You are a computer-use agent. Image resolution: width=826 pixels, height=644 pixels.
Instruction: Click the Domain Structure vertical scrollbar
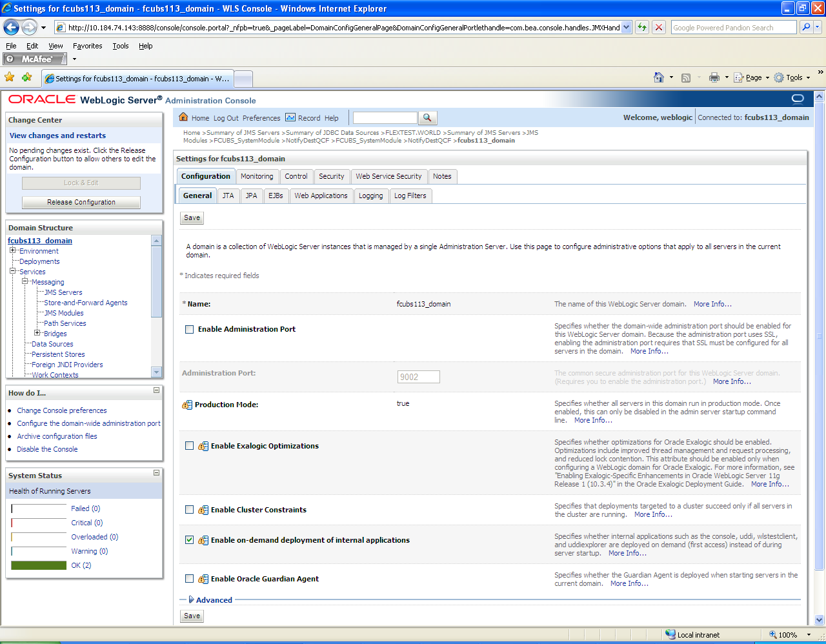(x=156, y=306)
